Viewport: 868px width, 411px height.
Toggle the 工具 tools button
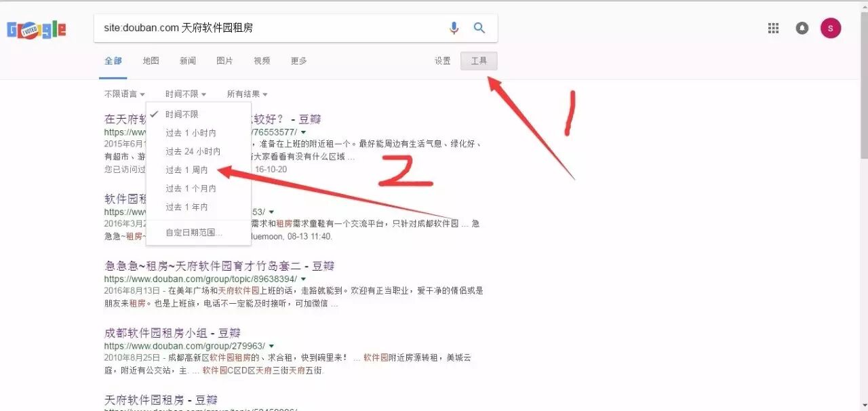479,60
